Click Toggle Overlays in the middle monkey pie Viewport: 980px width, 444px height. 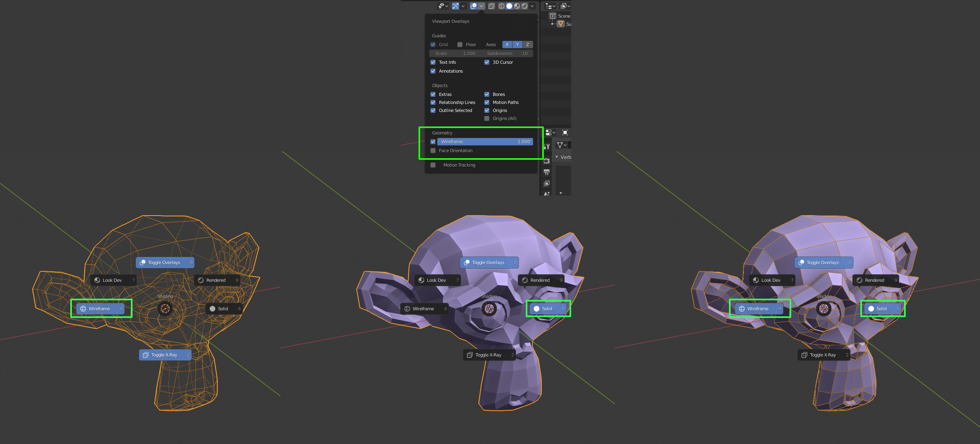click(x=489, y=263)
